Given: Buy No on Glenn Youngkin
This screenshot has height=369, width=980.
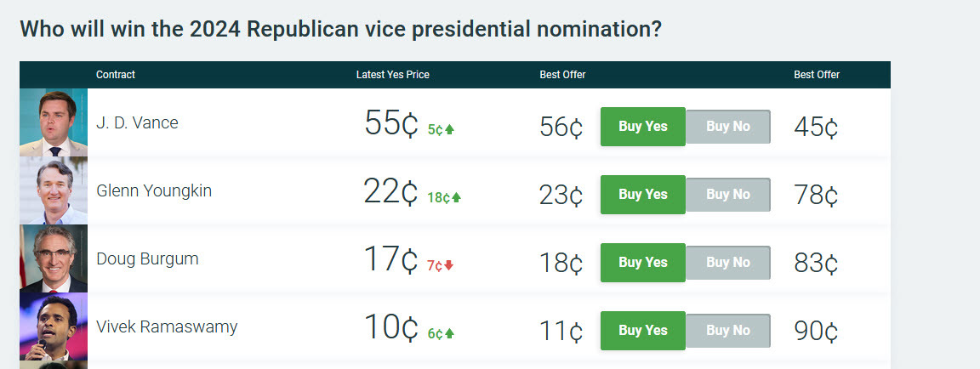Looking at the screenshot, I should tap(728, 195).
